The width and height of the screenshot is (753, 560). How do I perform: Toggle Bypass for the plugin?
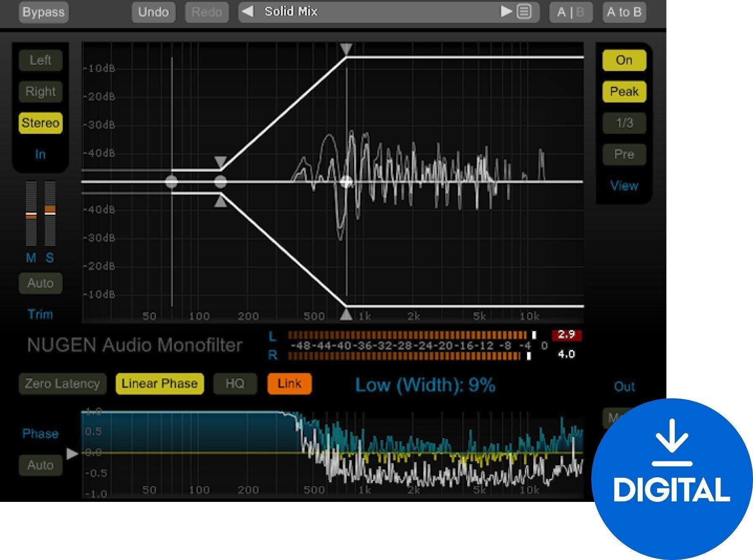[x=43, y=13]
